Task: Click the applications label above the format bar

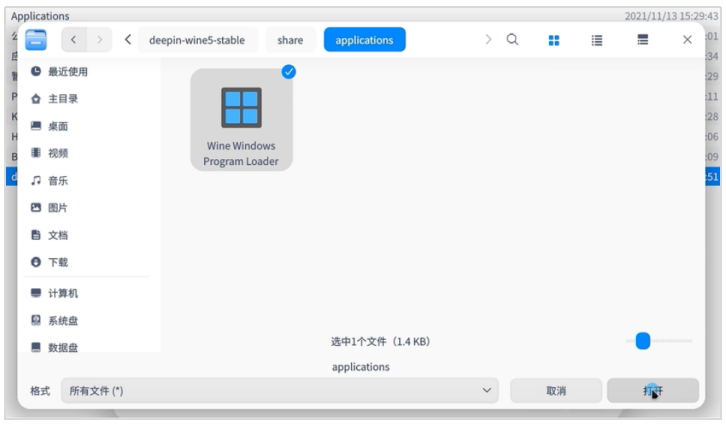Action: [361, 367]
